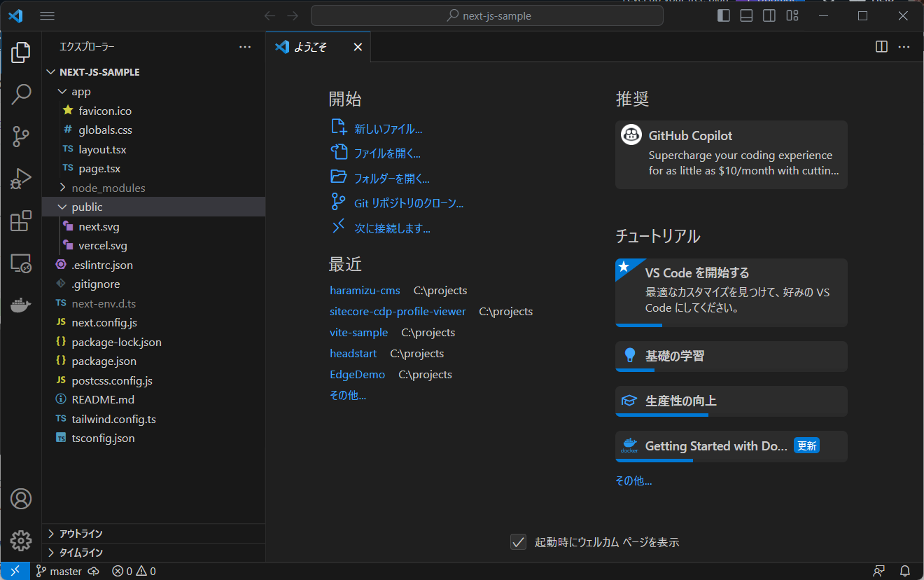Open the Accounts menu icon
Screen dimensions: 924x580
[21, 499]
